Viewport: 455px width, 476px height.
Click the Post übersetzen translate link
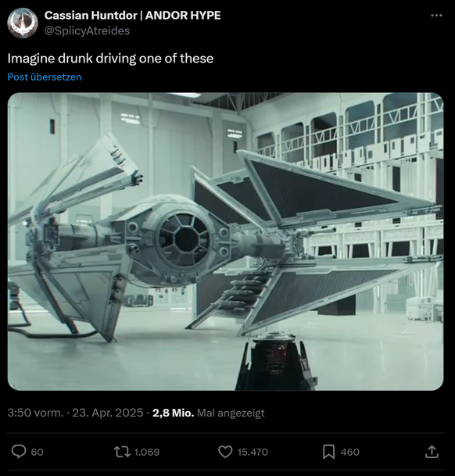point(45,77)
